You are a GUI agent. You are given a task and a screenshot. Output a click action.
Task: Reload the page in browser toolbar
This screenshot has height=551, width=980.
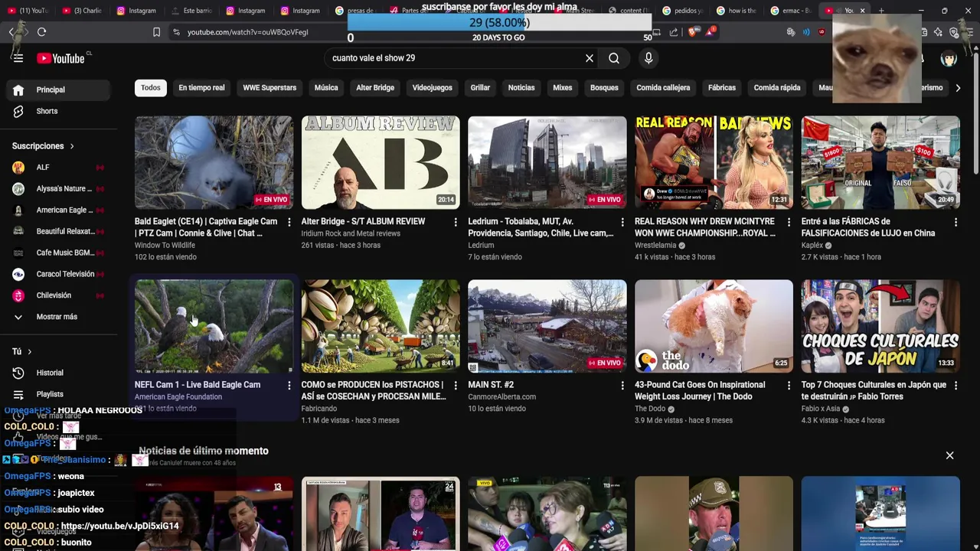pos(41,32)
